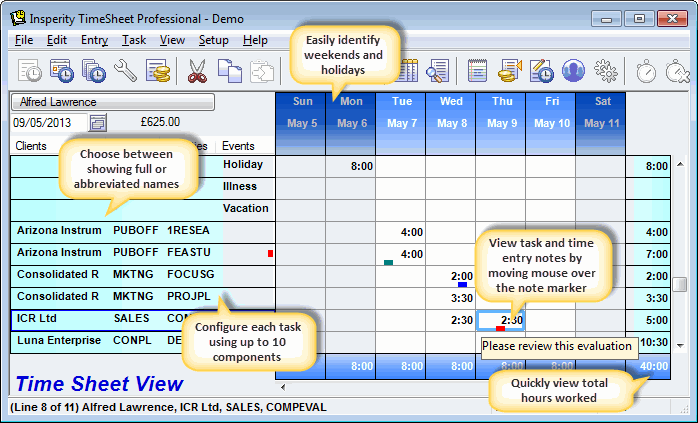Open the Task menu
The image size is (698, 423).
pos(134,40)
